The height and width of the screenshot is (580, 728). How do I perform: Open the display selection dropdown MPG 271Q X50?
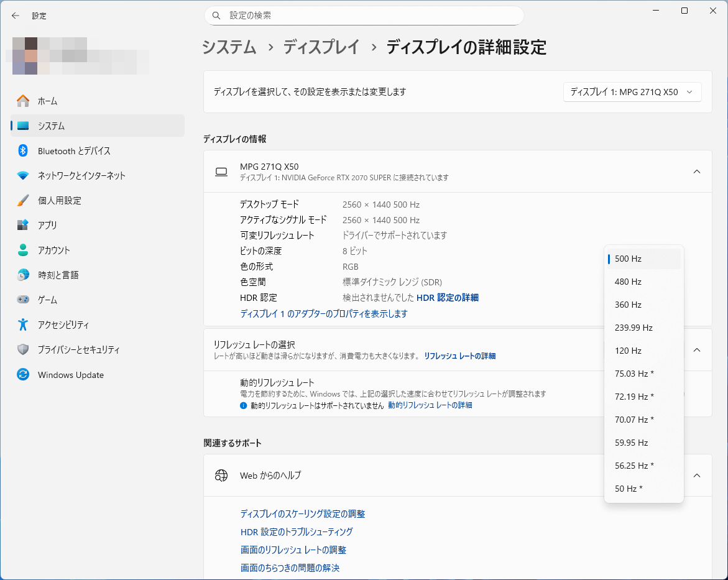coord(632,92)
